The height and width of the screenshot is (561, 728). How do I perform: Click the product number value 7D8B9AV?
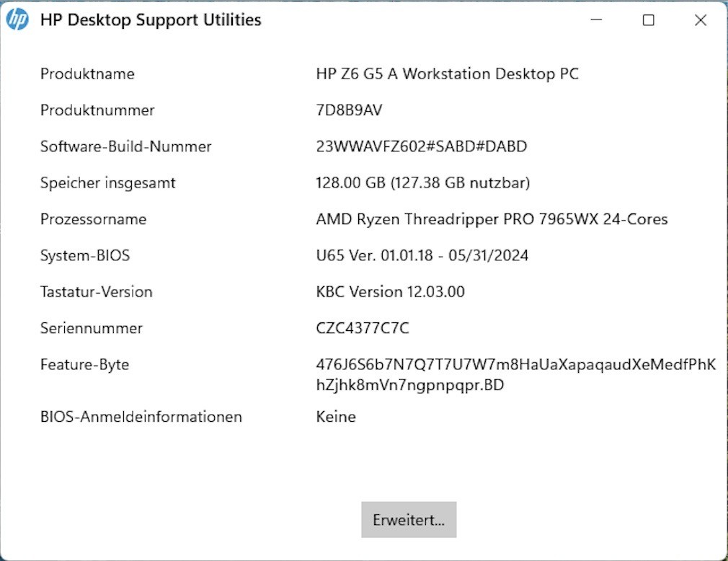(349, 110)
